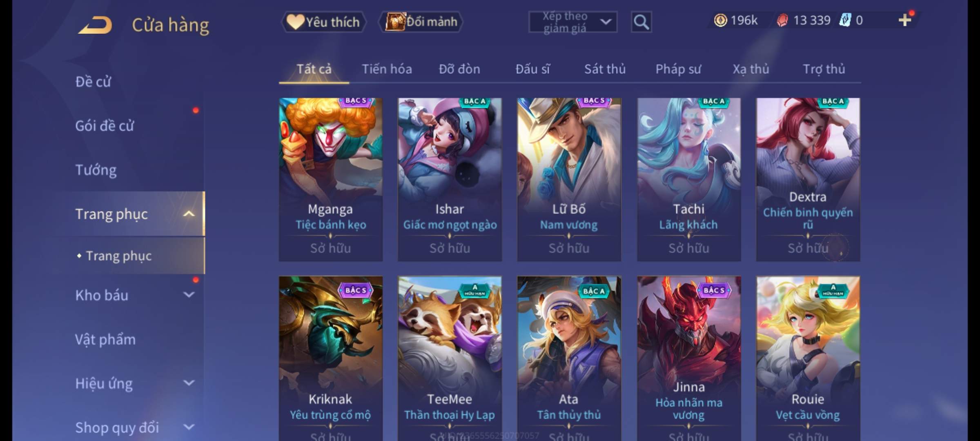Switch to the Pháp sư tab
Viewport: 980px width, 441px height.
(678, 69)
